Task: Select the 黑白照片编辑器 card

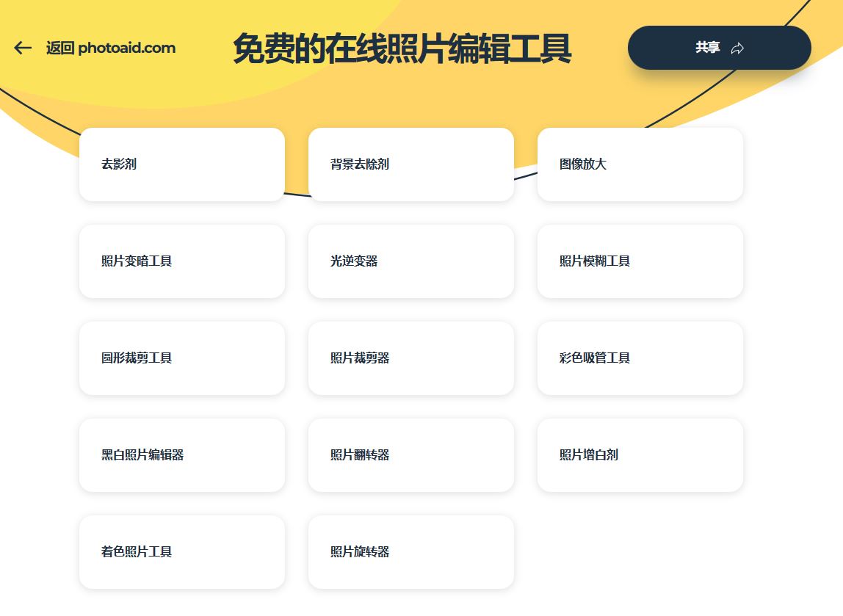Action: pyautogui.click(x=181, y=455)
